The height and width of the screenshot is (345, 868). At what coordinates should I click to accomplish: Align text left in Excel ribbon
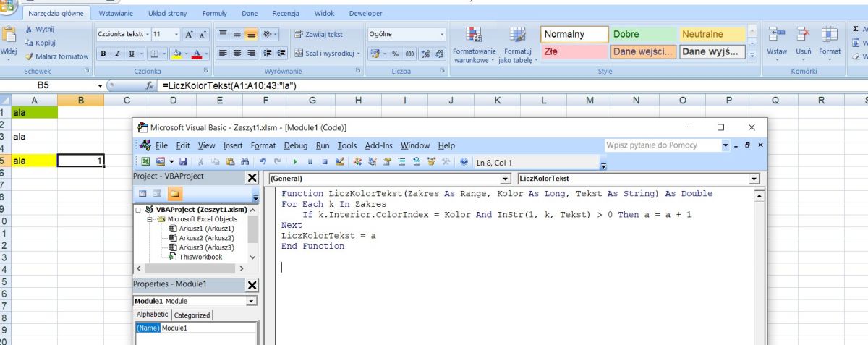(223, 54)
